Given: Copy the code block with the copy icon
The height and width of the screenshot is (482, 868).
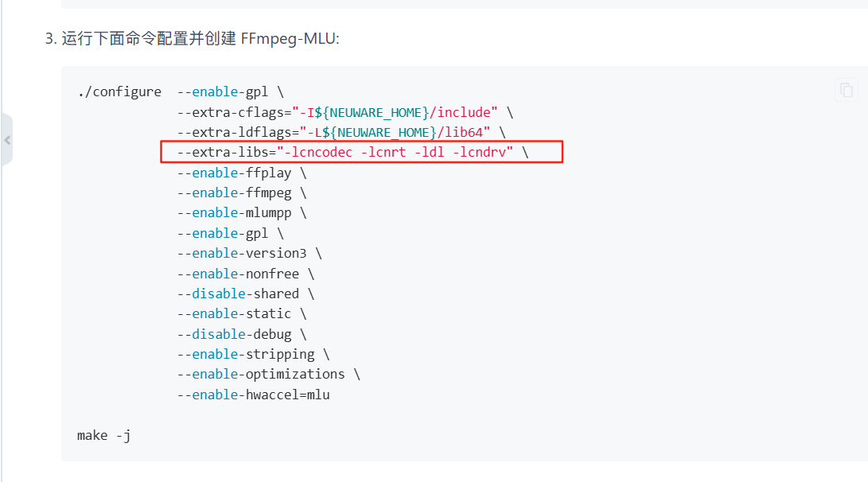Looking at the screenshot, I should 847,90.
